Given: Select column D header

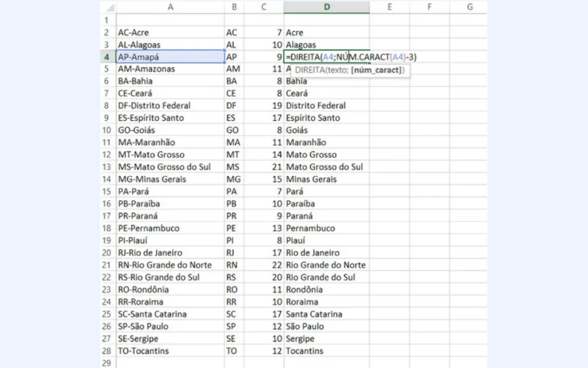Looking at the screenshot, I should (327, 7).
